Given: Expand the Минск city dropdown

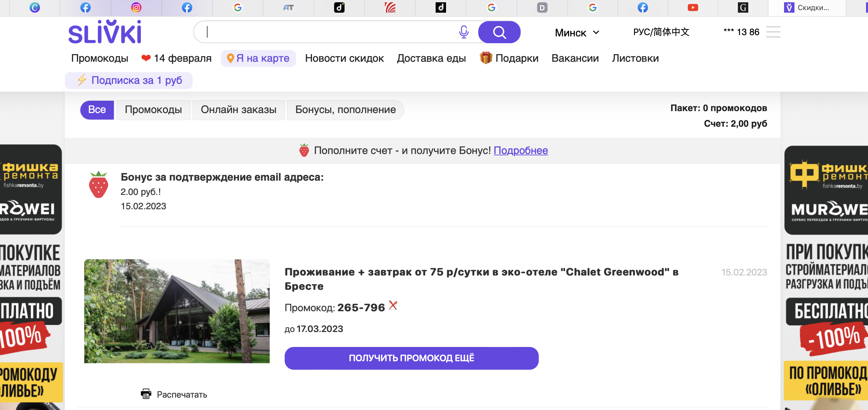Looking at the screenshot, I should (577, 33).
